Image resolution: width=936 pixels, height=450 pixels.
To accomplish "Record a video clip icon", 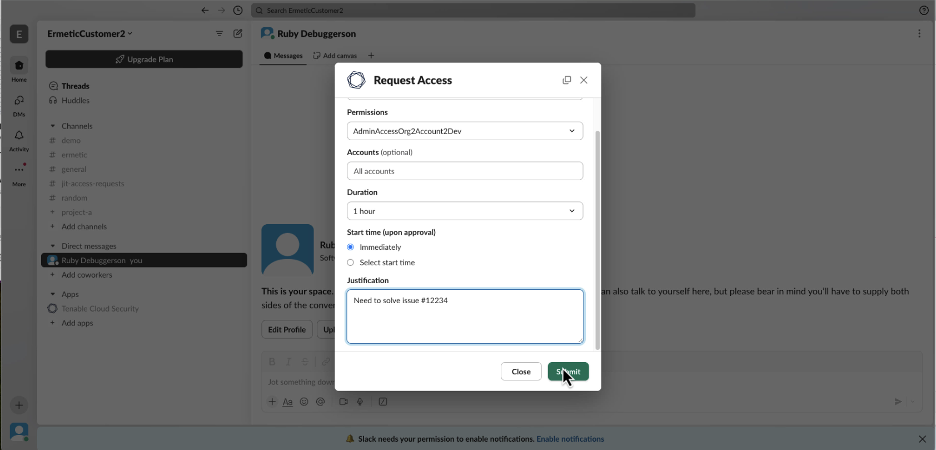I will (343, 402).
